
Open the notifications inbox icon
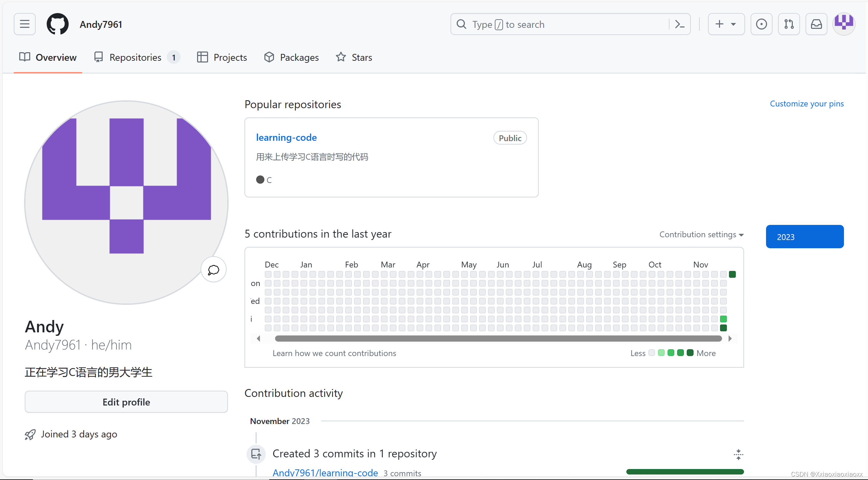point(816,24)
